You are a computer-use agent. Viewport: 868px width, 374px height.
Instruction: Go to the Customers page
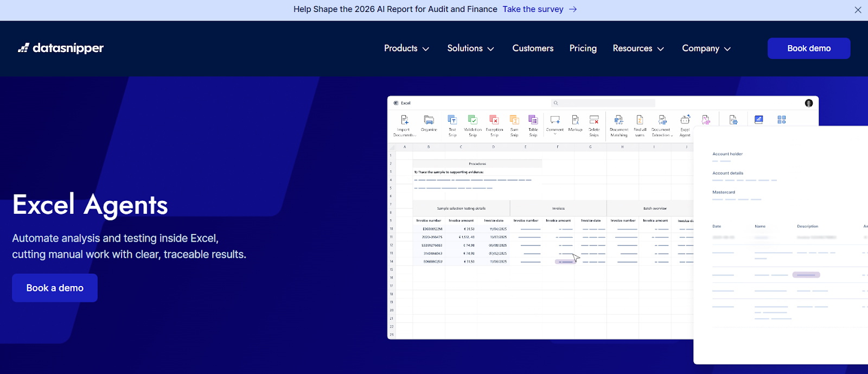coord(533,48)
